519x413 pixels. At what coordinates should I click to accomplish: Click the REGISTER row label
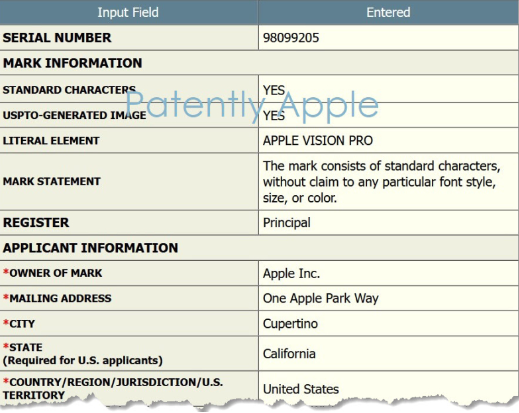point(36,223)
